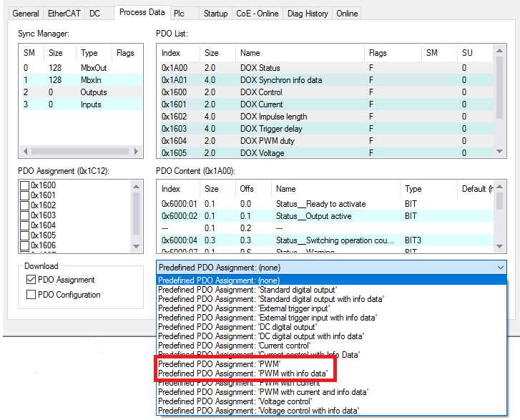Select the Process Data tab
The width and height of the screenshot is (520, 420).
142,13
